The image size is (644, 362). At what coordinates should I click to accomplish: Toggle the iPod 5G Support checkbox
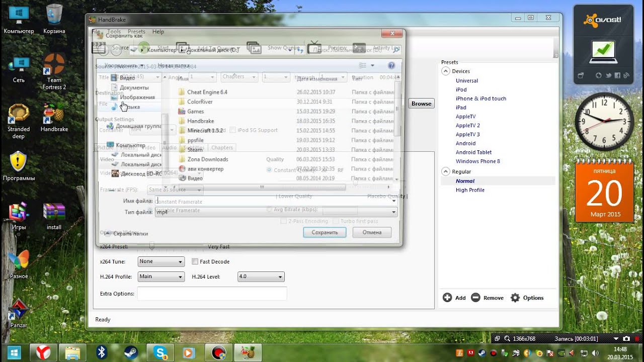pos(232,130)
